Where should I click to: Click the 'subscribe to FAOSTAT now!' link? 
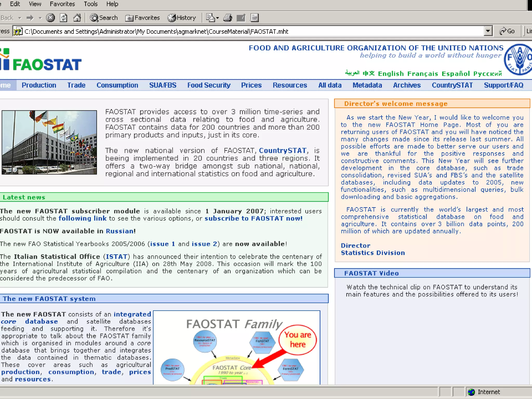[x=254, y=218]
